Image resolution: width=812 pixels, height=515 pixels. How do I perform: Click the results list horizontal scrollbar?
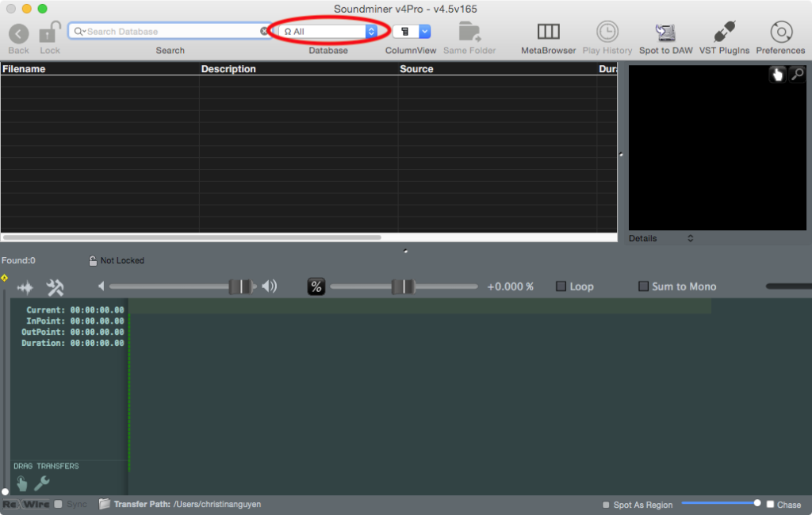(x=192, y=237)
